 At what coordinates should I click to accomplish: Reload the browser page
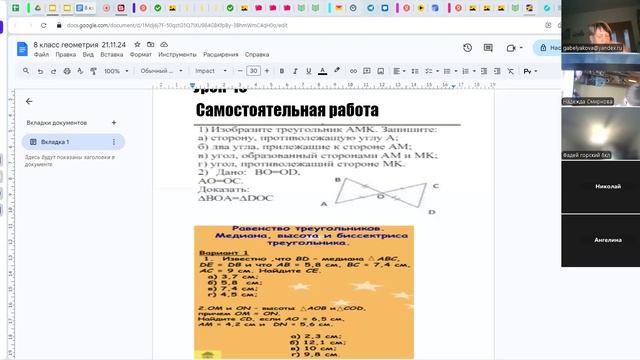click(x=43, y=25)
